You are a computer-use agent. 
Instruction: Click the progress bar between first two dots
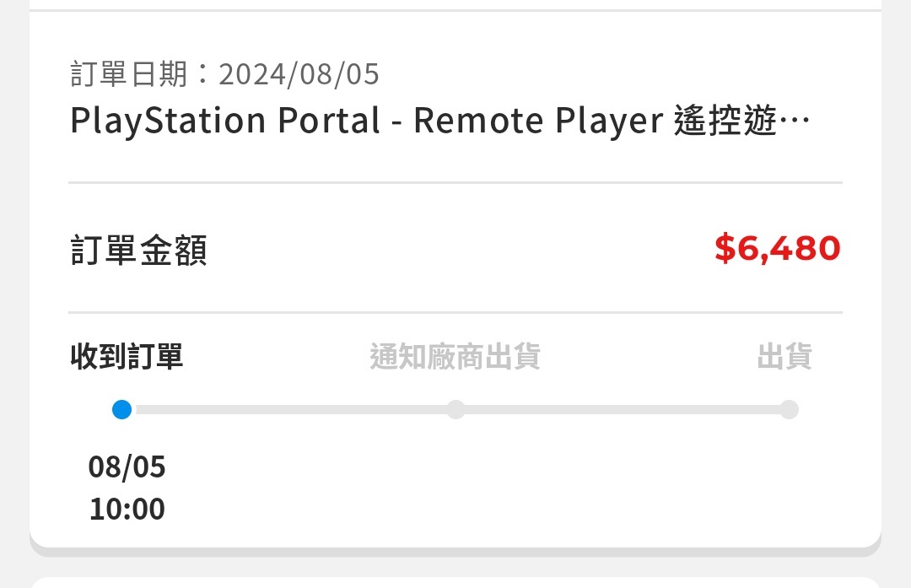pyautogui.click(x=288, y=410)
